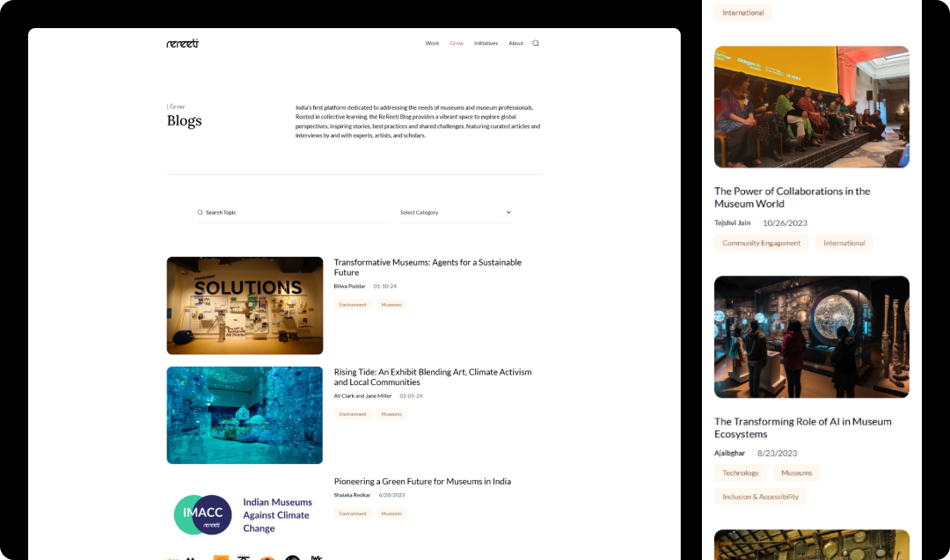Select Environment tag under Transformative Museums
950x560 pixels.
(353, 304)
